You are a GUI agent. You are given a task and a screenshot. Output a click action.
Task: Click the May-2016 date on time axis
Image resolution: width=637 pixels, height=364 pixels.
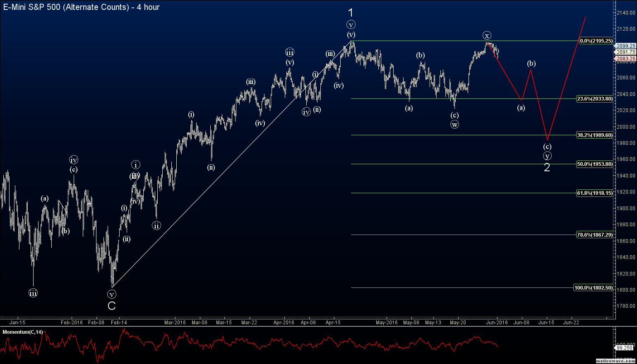(387, 323)
